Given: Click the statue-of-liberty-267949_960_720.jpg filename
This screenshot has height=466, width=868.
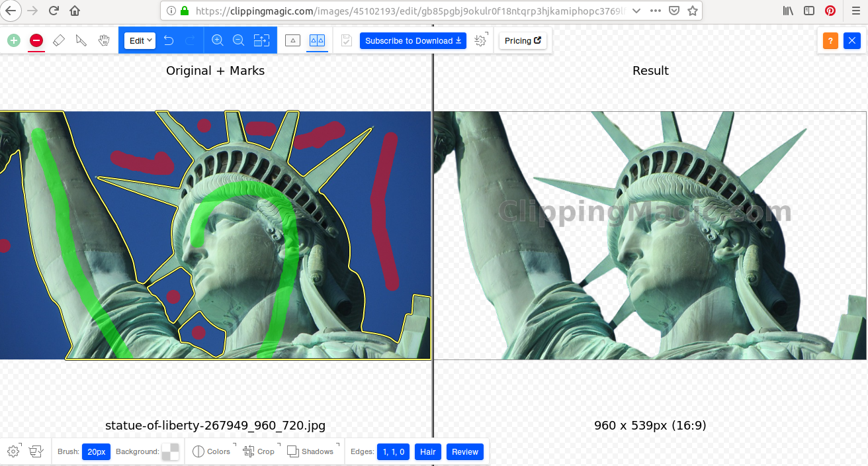Looking at the screenshot, I should (x=215, y=426).
